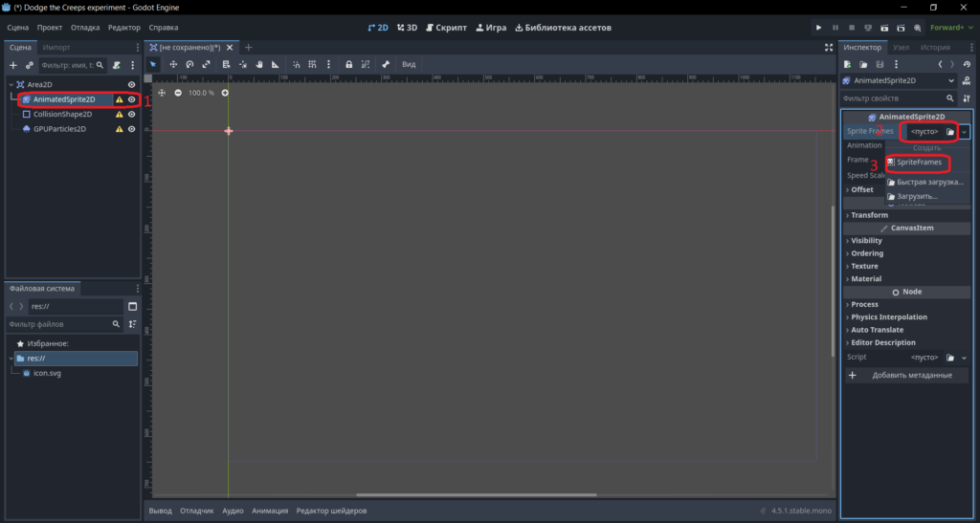This screenshot has width=980, height=523.
Task: Group the selected node's children
Action: pos(365,64)
